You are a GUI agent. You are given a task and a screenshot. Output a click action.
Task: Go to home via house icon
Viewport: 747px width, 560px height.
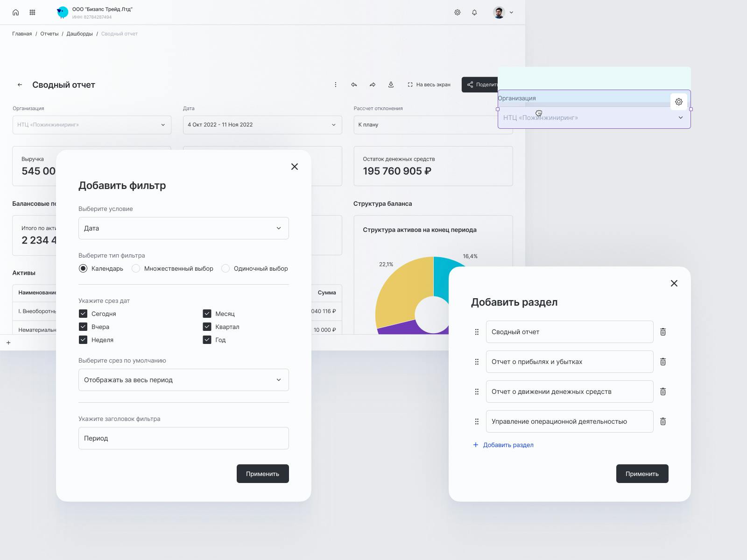click(15, 13)
